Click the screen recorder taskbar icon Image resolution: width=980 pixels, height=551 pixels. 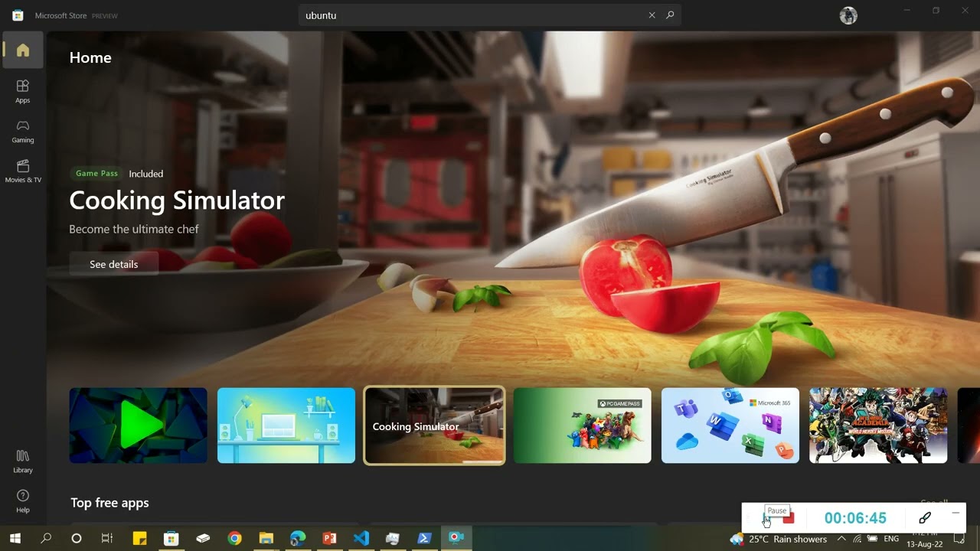(456, 539)
